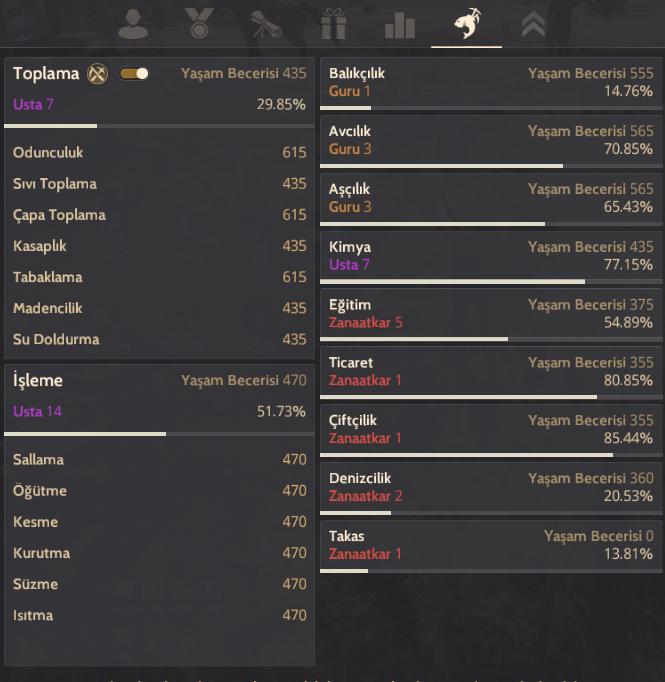Image resolution: width=665 pixels, height=682 pixels.
Task: Select the Madencilik gathering entry
Action: (x=159, y=308)
